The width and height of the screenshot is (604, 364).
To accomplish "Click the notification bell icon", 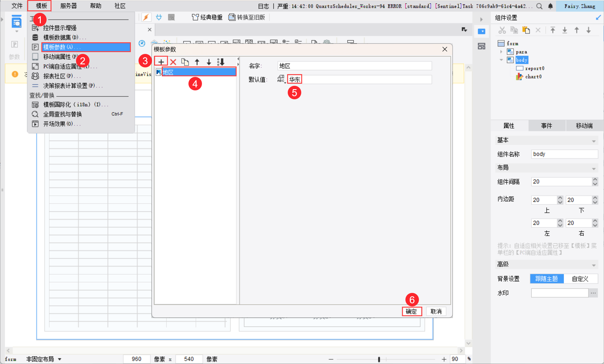I will [550, 6].
